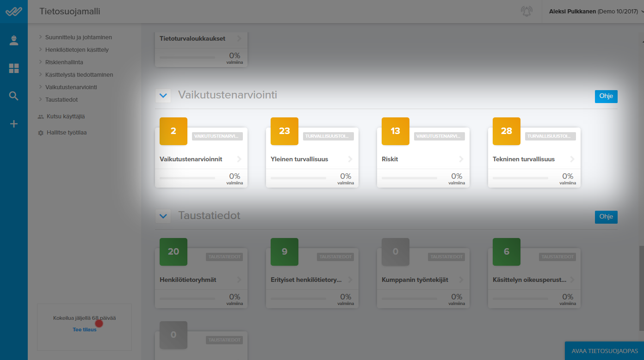Image resolution: width=644 pixels, height=360 pixels.
Task: Collapse the Vaikutustenarviointi section
Action: (163, 96)
